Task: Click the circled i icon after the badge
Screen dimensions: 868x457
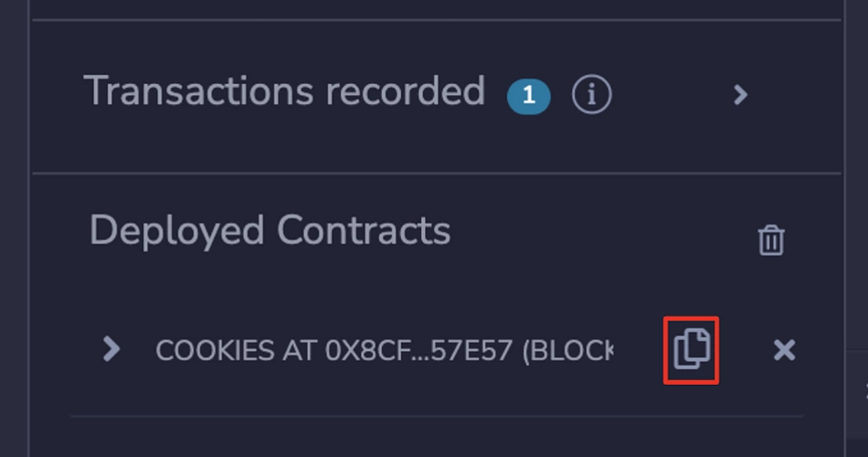Action: (592, 95)
